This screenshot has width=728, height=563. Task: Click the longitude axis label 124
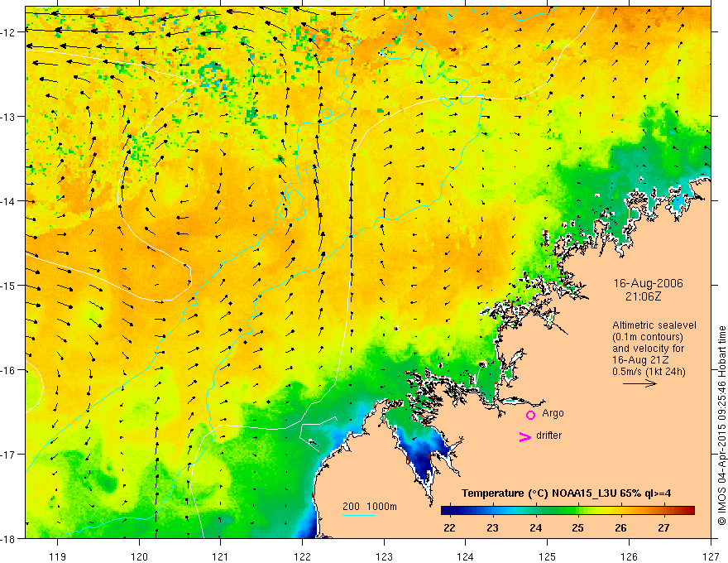pyautogui.click(x=466, y=557)
